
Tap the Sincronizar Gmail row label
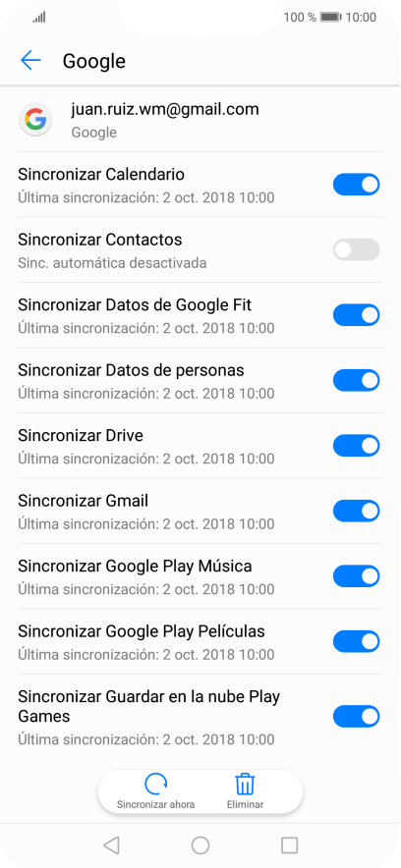tap(84, 501)
